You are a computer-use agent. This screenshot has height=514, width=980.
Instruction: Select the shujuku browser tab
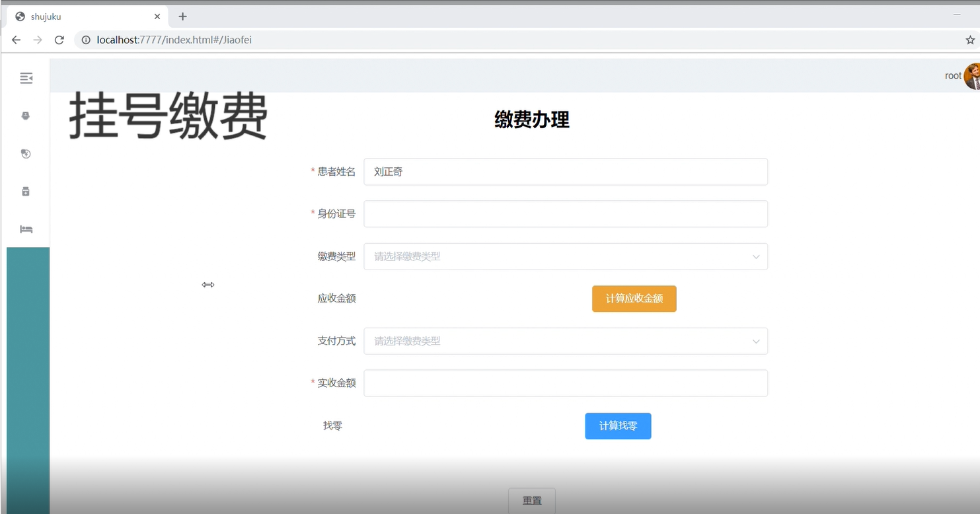pyautogui.click(x=88, y=17)
